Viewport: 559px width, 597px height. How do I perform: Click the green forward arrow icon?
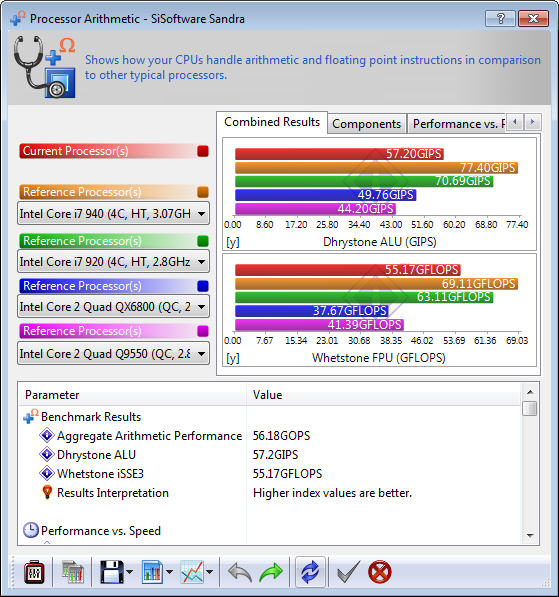(x=271, y=572)
